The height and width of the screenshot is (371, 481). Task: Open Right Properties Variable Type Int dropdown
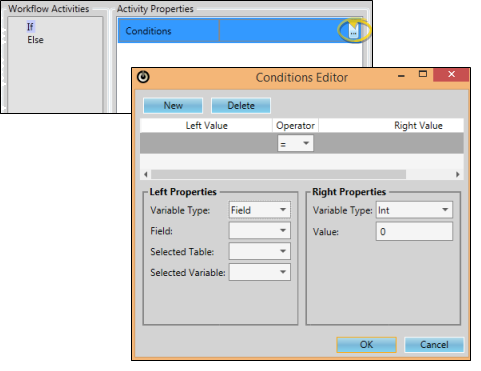(414, 210)
